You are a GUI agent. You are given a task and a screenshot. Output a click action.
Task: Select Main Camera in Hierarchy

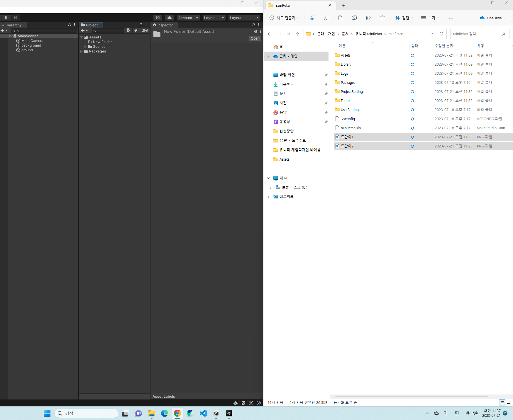(32, 41)
